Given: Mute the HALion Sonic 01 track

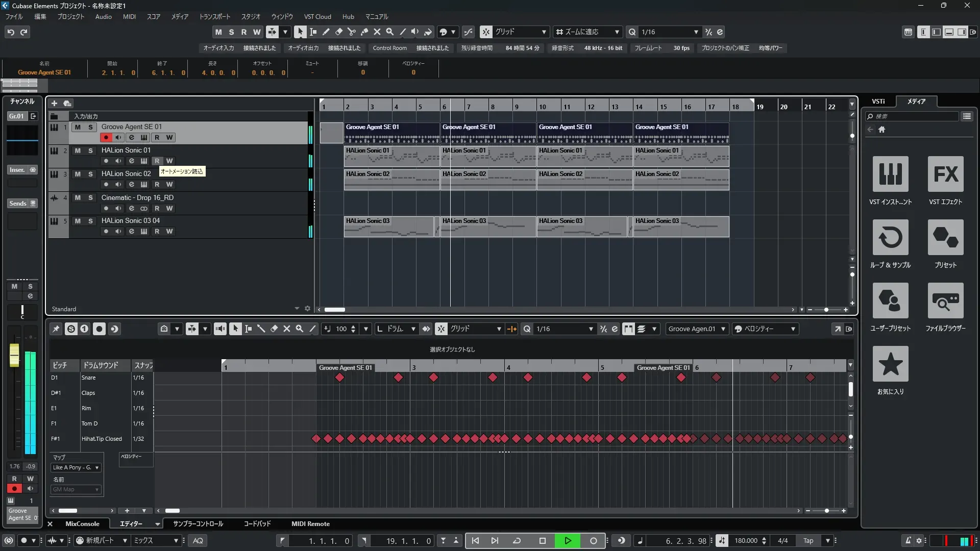Looking at the screenshot, I should (78, 151).
